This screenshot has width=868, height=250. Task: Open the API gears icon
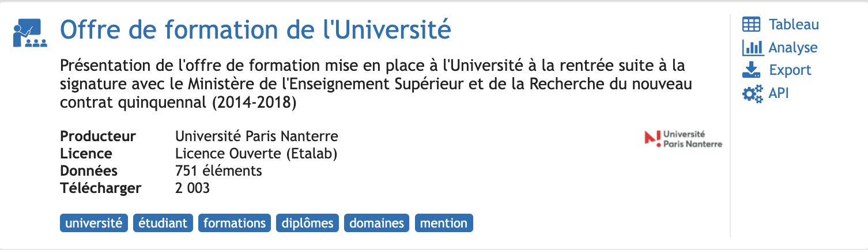point(752,93)
